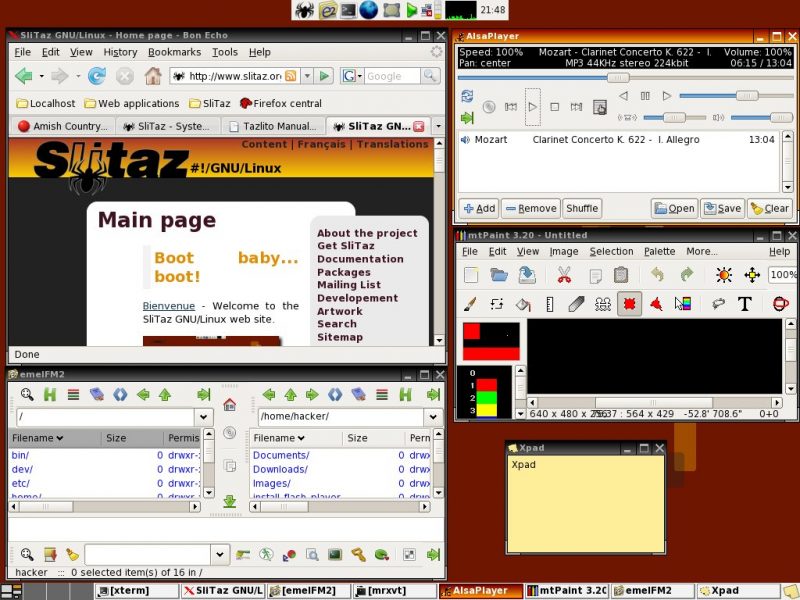Click Shuffle in AlsaPlayer playlist
Screen dimensions: 800x600
coord(582,208)
